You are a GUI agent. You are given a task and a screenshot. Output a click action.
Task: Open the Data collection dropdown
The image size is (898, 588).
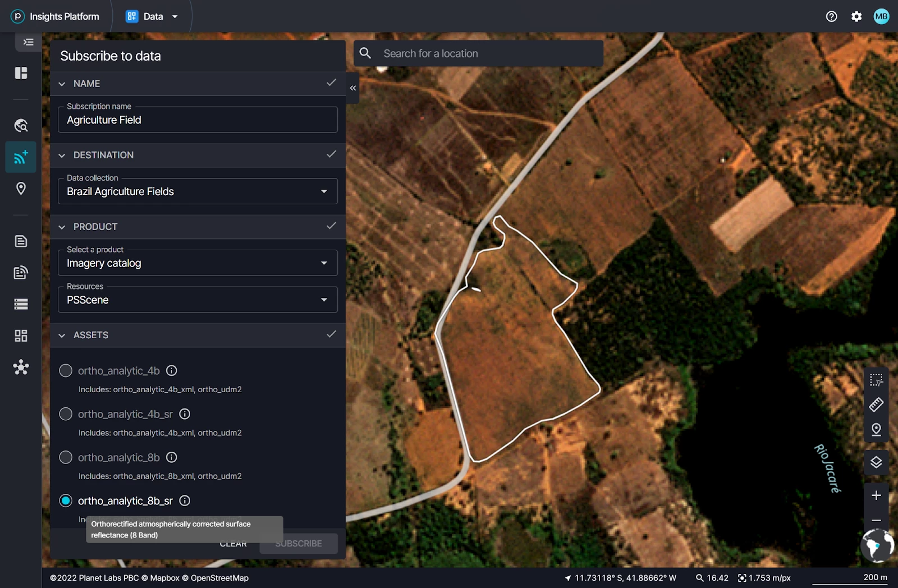click(198, 191)
